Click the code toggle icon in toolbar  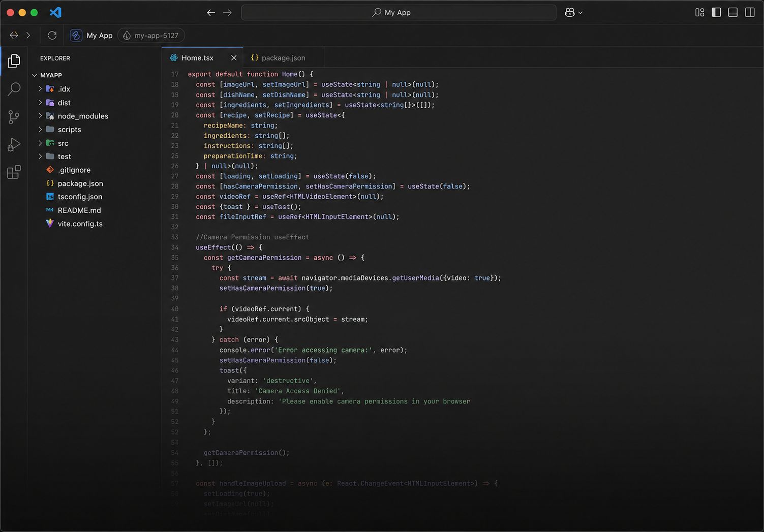(14, 35)
